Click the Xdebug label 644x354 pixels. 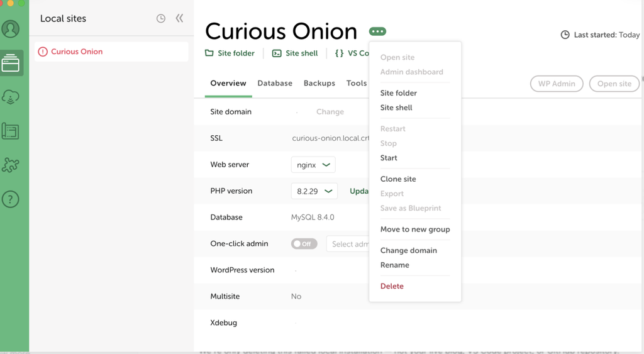pyautogui.click(x=223, y=323)
